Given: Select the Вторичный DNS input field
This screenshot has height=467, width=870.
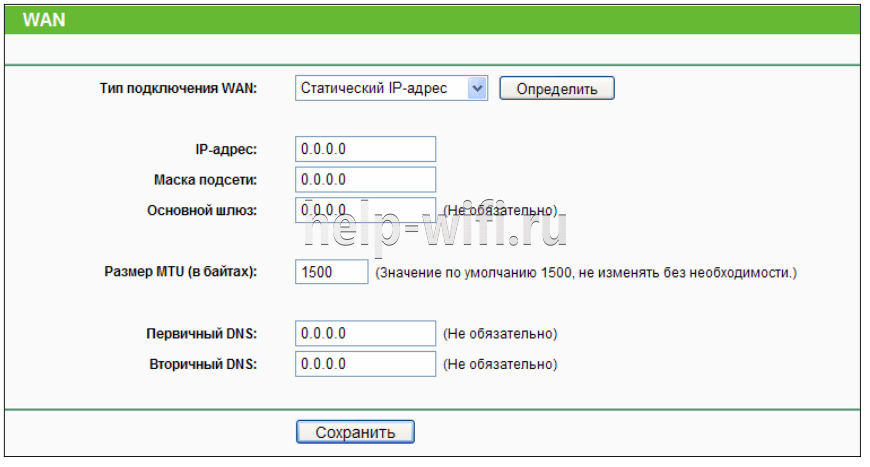Looking at the screenshot, I should click(x=366, y=364).
